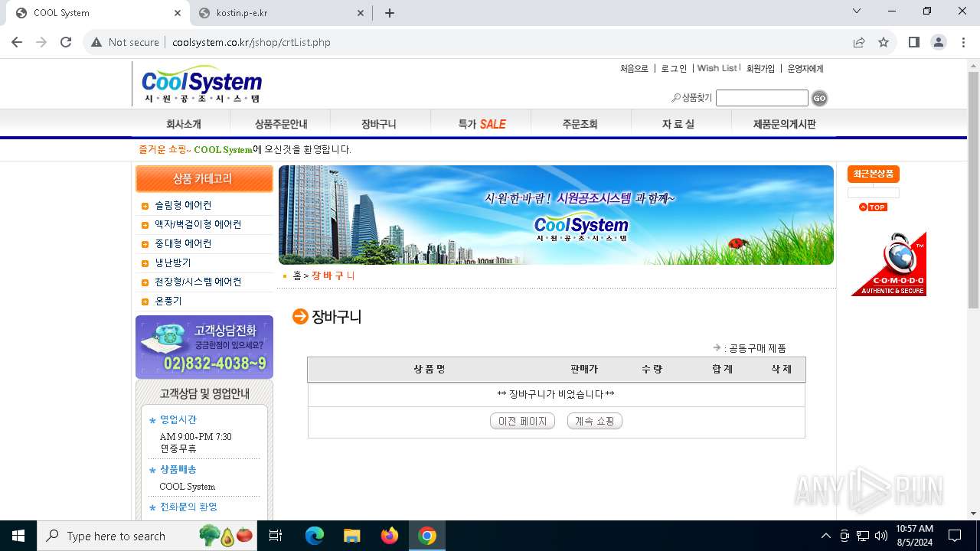Viewport: 980px width, 551px height.
Task: Click the orange TOP icon
Action: [873, 207]
